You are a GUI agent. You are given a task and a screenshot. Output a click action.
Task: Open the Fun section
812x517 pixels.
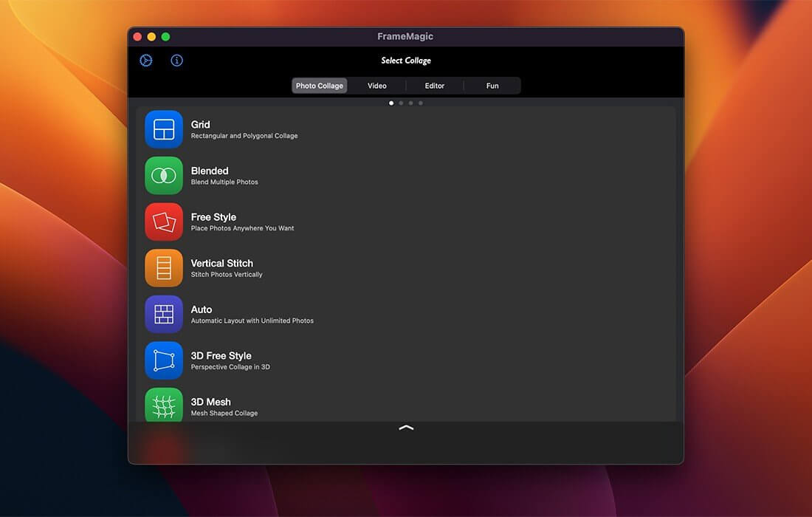click(x=492, y=85)
